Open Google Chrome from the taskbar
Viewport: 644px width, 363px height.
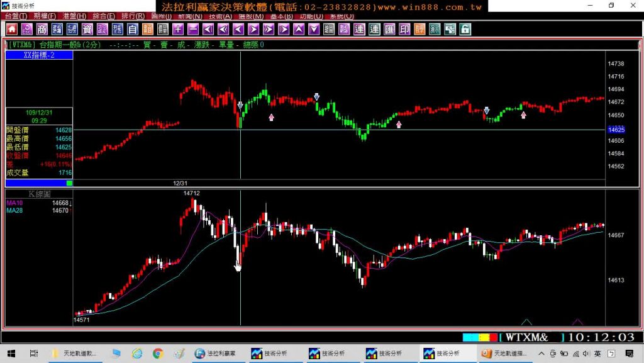point(158,354)
